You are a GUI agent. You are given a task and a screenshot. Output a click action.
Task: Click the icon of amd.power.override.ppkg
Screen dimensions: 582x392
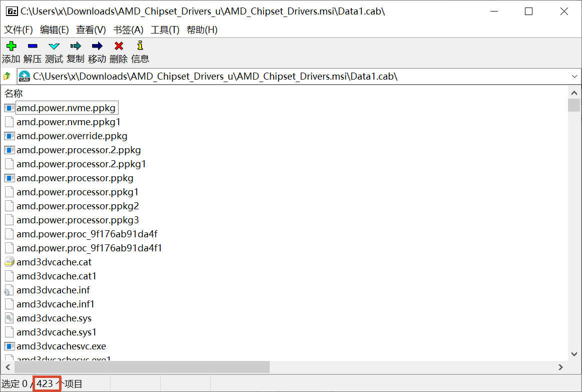[x=10, y=136]
